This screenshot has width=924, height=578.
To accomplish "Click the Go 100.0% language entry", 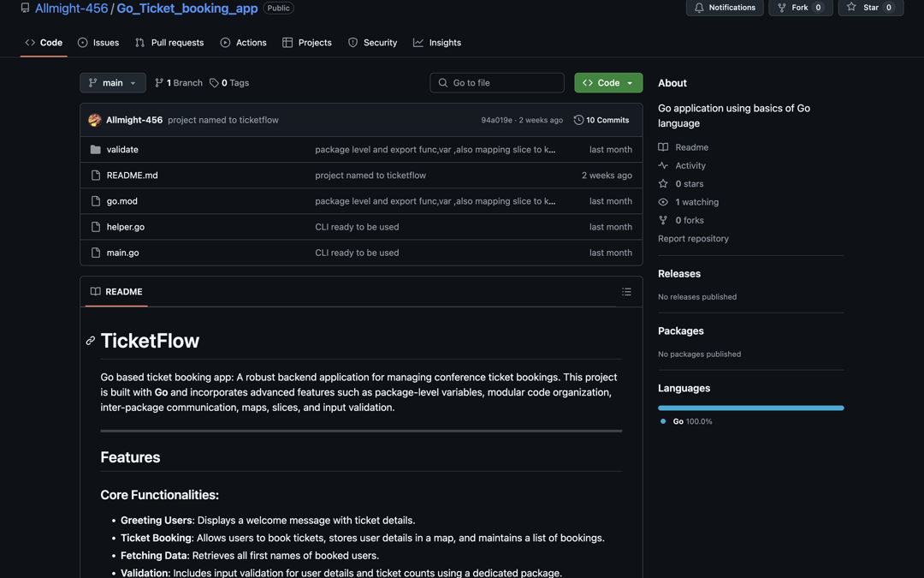I will coord(686,421).
